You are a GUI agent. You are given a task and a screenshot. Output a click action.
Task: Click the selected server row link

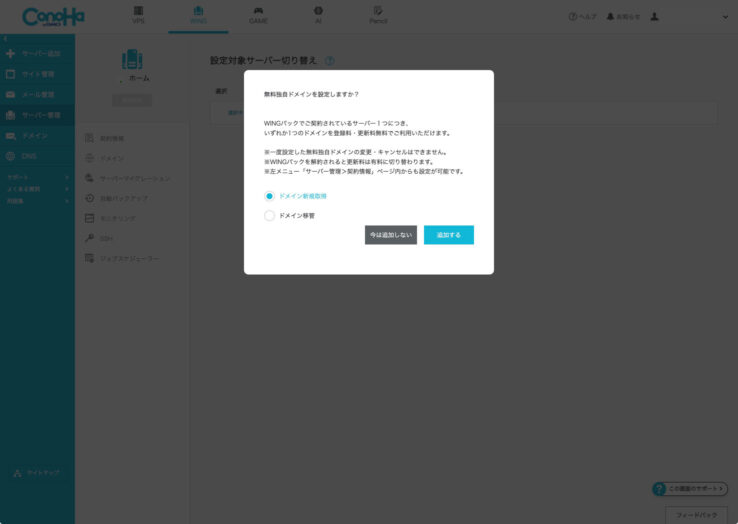pos(236,113)
